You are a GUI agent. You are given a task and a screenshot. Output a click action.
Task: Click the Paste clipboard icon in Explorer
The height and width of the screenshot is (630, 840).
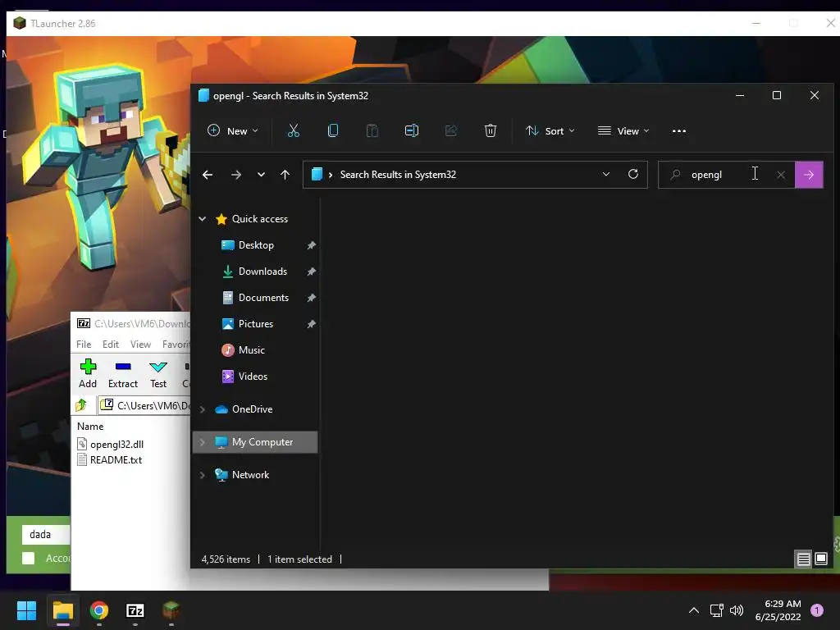(x=372, y=130)
